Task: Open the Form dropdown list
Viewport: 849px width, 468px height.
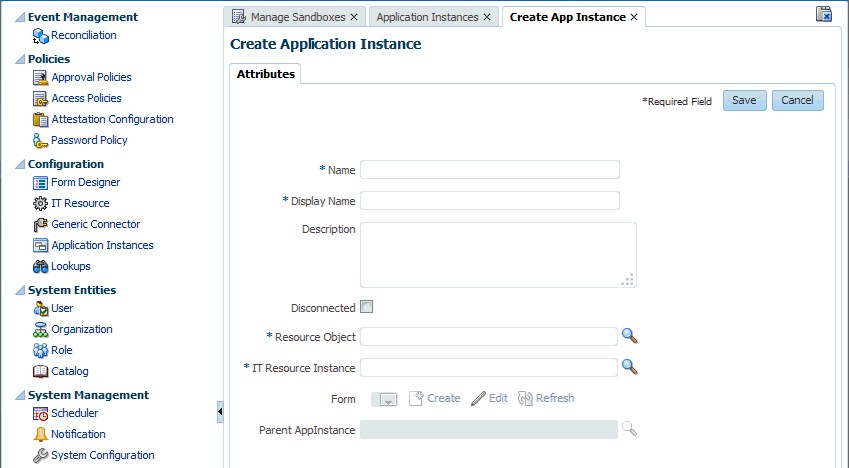Action: point(388,400)
